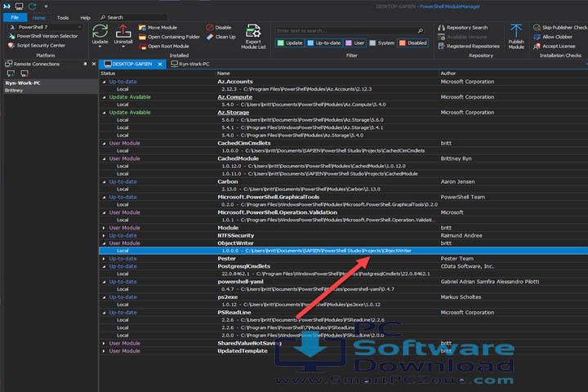Open Script Security Center
The width and height of the screenshot is (588, 392).
click(x=37, y=46)
